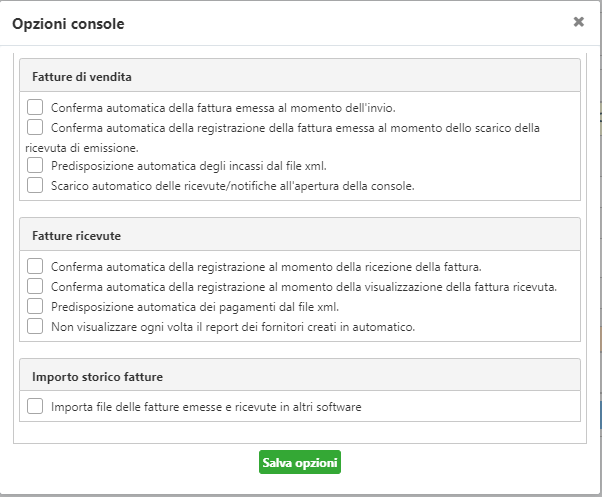
Task: Tick checkbox for automatic incassi from xml
Action: click(35, 165)
